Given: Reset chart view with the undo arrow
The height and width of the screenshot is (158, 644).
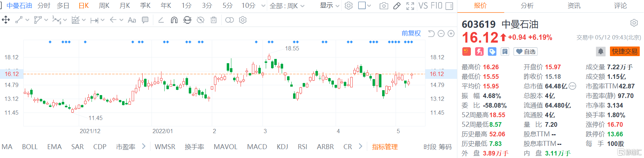Looking at the screenshot, I should click(431, 33).
